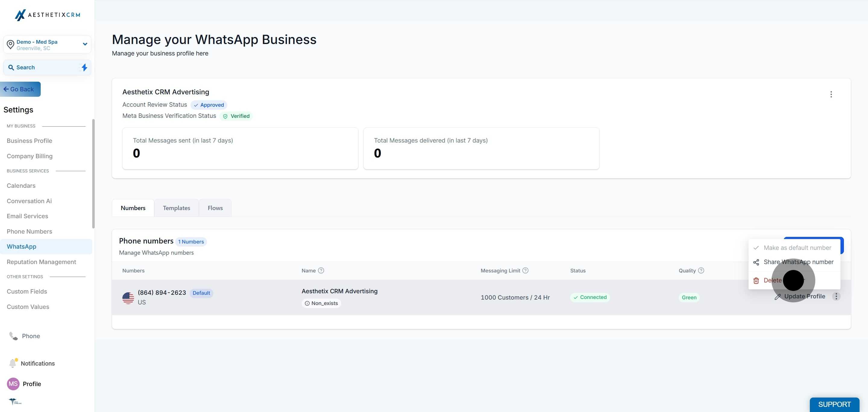
Task: Switch to the Templates tab
Action: click(177, 208)
